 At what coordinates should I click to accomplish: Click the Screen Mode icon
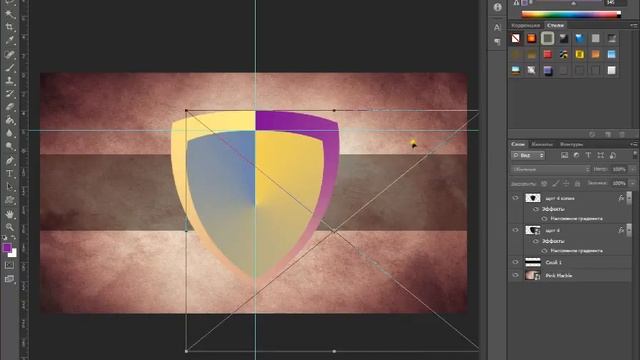pos(9,279)
